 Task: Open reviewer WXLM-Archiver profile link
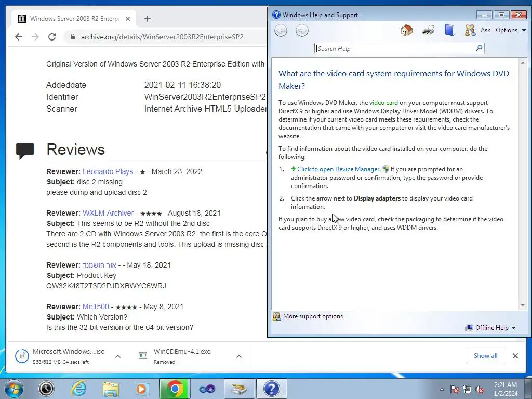click(108, 213)
